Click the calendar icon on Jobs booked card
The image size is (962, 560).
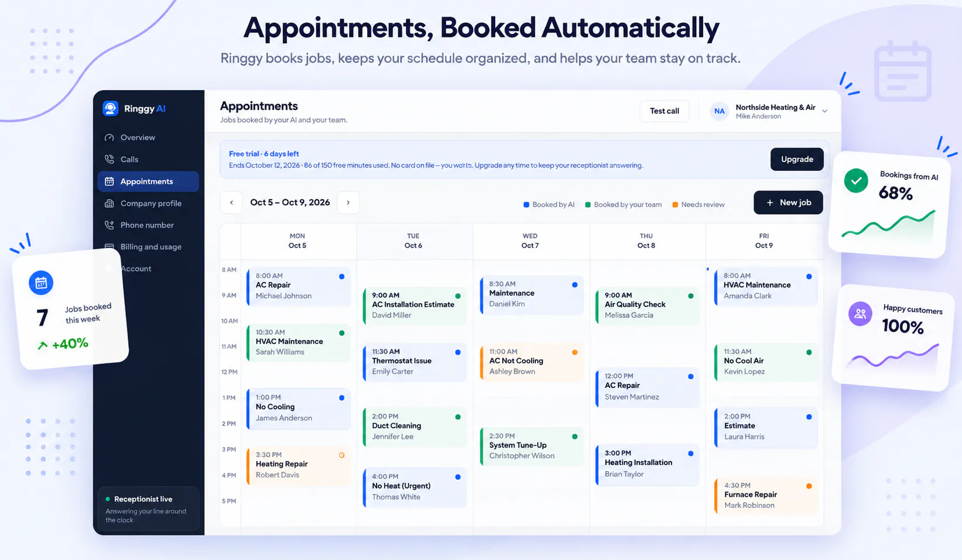coord(41,283)
